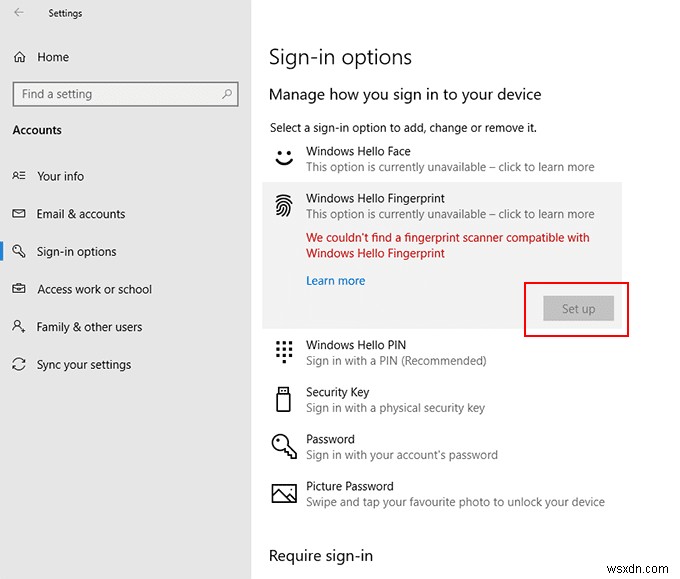Expand the Picture Password option
The image size is (680, 579).
tap(441, 494)
